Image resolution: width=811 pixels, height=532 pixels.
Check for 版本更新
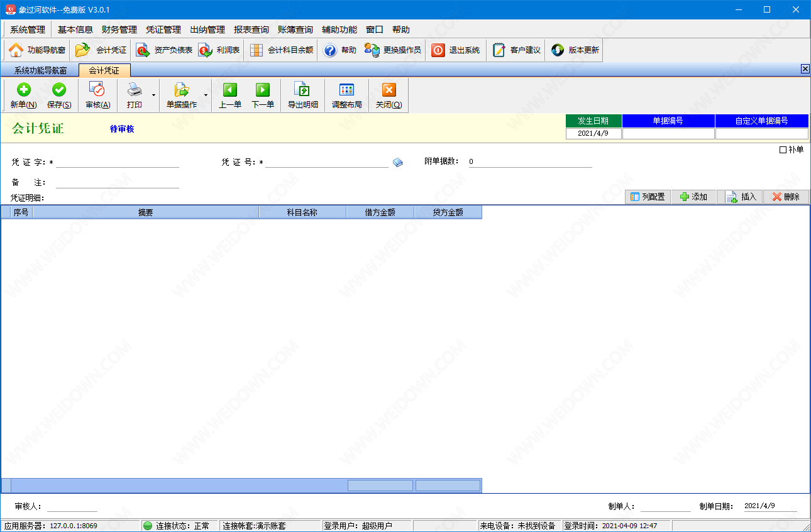point(575,50)
